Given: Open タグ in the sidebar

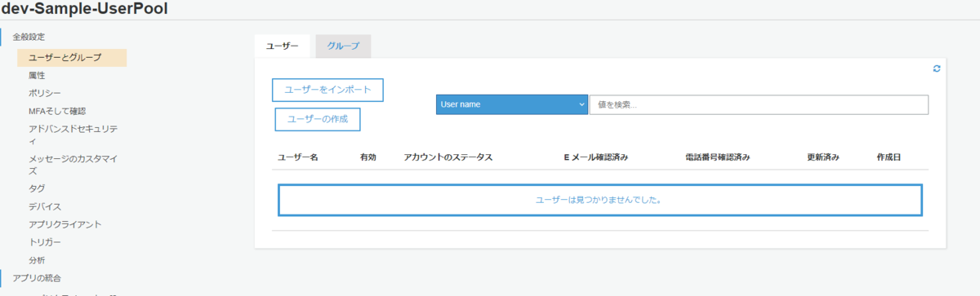Looking at the screenshot, I should coord(37,188).
